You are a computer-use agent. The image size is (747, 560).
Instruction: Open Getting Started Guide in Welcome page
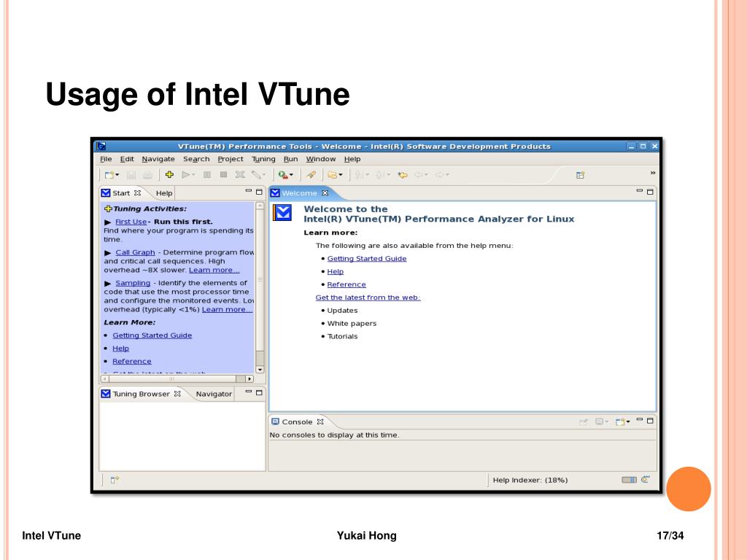pos(366,259)
